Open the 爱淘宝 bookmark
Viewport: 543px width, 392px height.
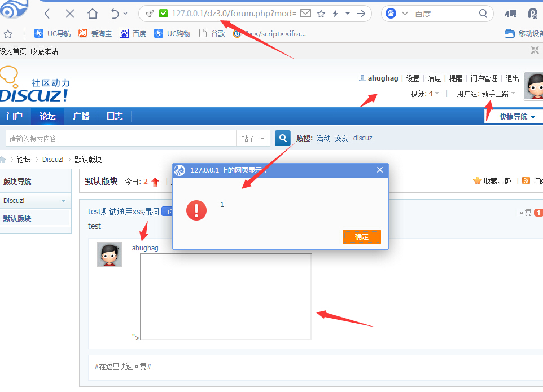[95, 34]
